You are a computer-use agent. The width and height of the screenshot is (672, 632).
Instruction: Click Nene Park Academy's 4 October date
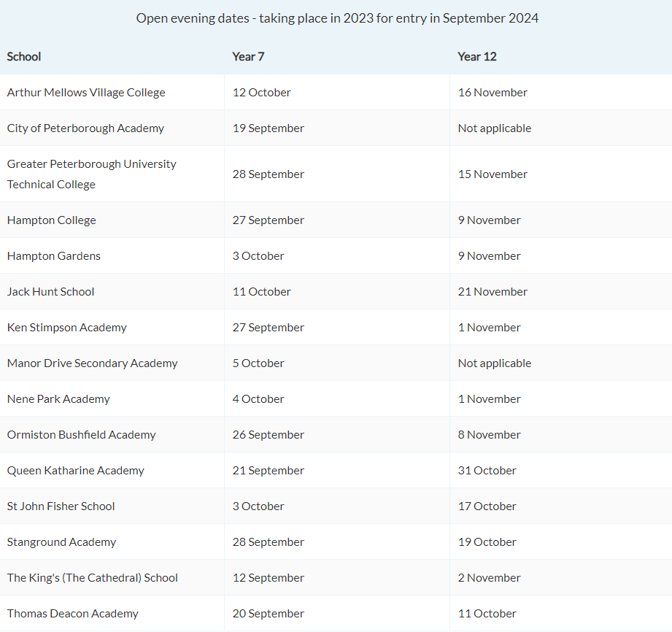(x=258, y=399)
